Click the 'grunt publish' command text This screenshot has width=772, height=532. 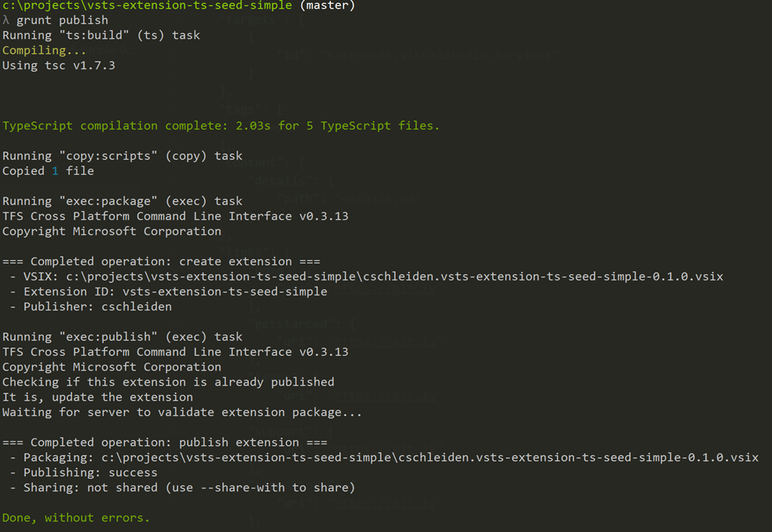point(63,20)
